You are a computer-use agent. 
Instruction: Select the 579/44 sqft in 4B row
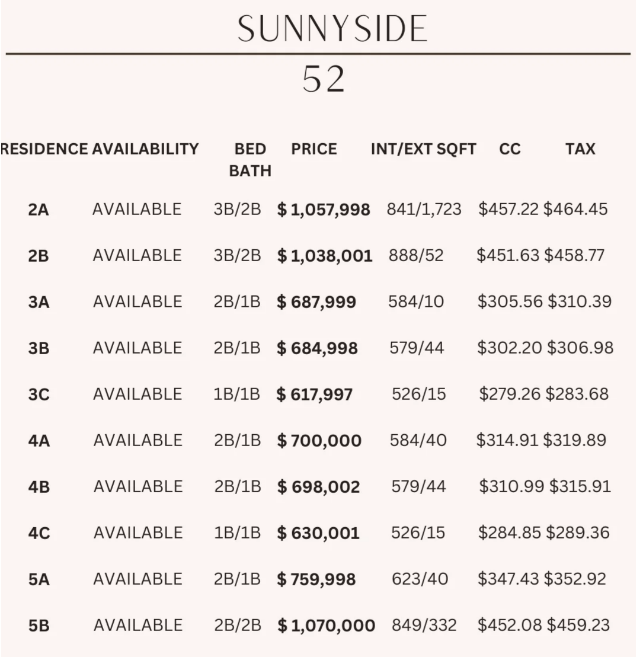pos(419,486)
